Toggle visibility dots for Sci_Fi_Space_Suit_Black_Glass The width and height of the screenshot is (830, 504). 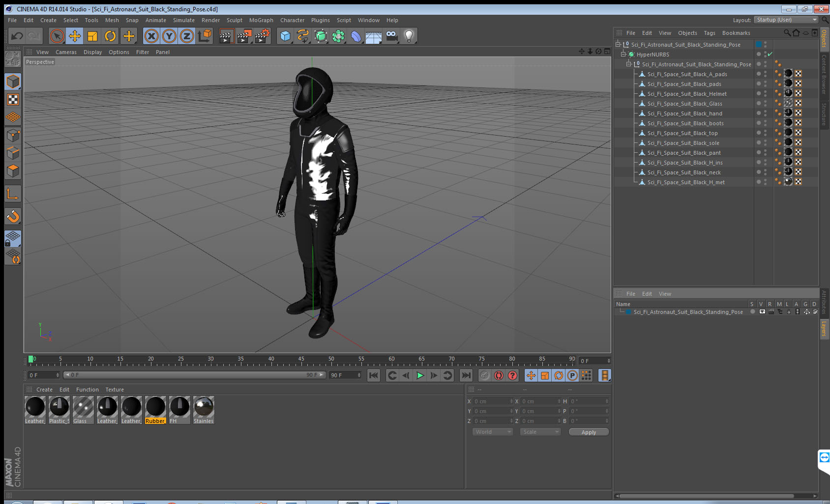pyautogui.click(x=765, y=103)
